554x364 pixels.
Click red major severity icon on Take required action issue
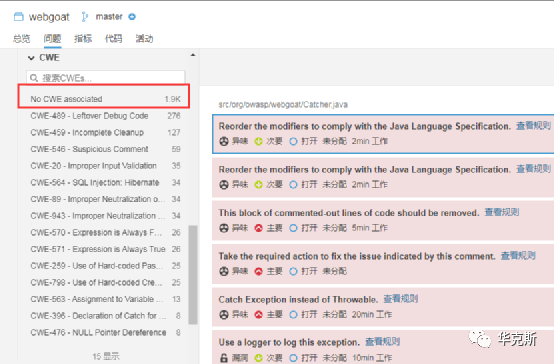click(x=259, y=271)
